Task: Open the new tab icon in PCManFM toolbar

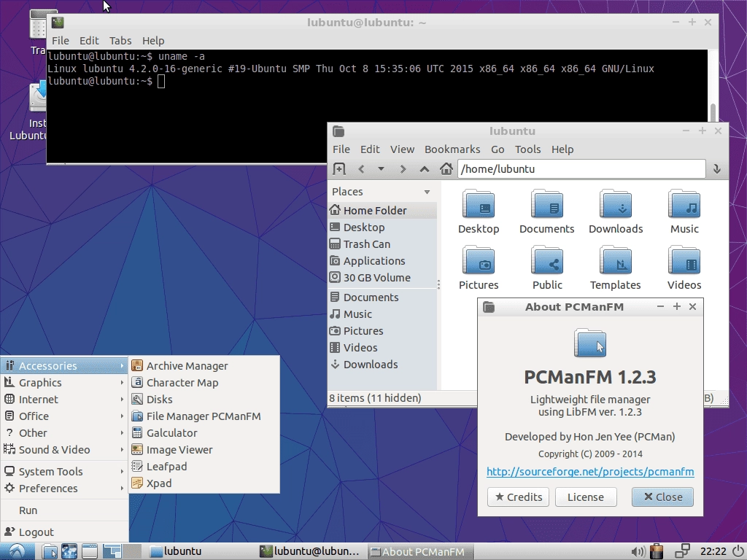Action: [x=338, y=169]
